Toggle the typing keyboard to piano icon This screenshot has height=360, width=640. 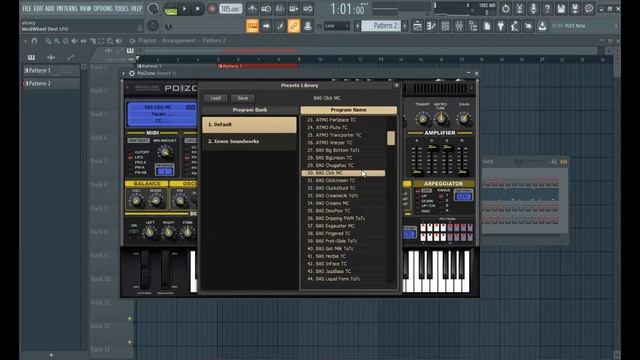(x=294, y=9)
